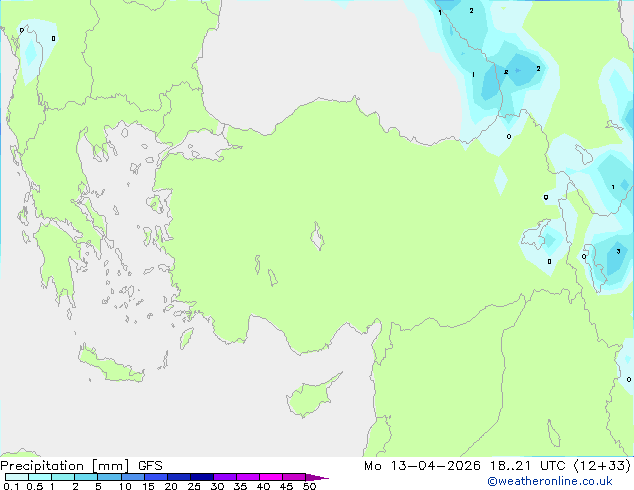The width and height of the screenshot is (634, 490).
Task: Pick the legend swatch between 1 and 2
Action: point(63,477)
